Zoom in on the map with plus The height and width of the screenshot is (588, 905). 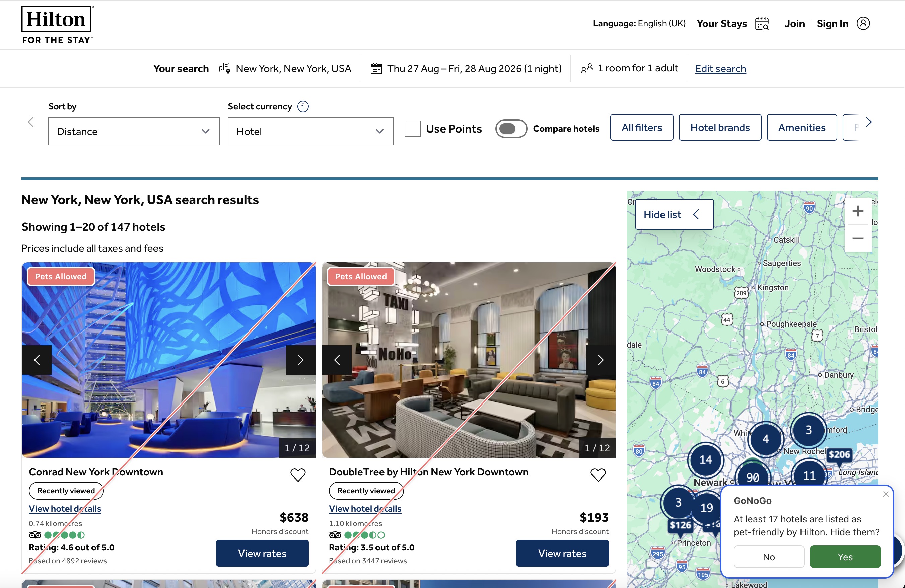858,211
